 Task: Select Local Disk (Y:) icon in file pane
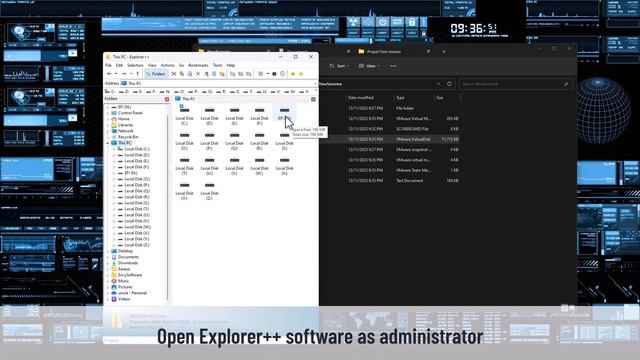pyautogui.click(x=184, y=191)
